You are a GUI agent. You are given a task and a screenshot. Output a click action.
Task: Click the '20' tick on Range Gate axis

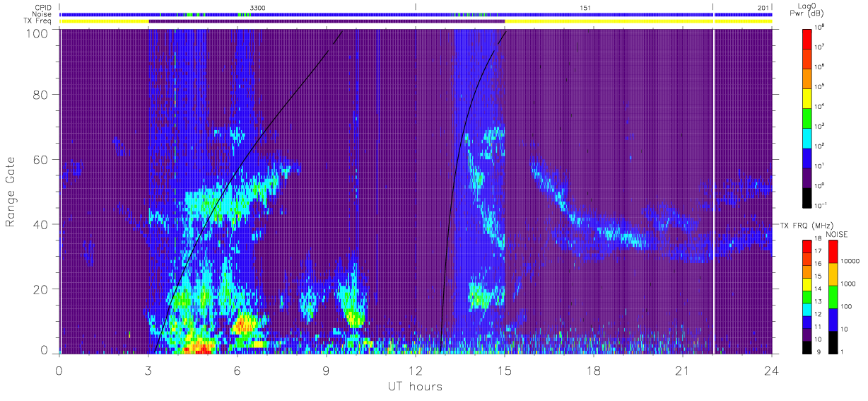click(x=42, y=289)
